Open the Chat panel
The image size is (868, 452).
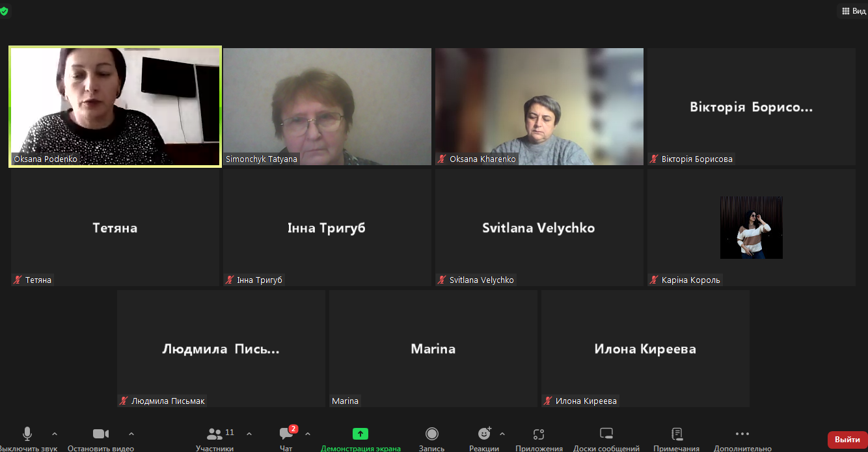(286, 434)
